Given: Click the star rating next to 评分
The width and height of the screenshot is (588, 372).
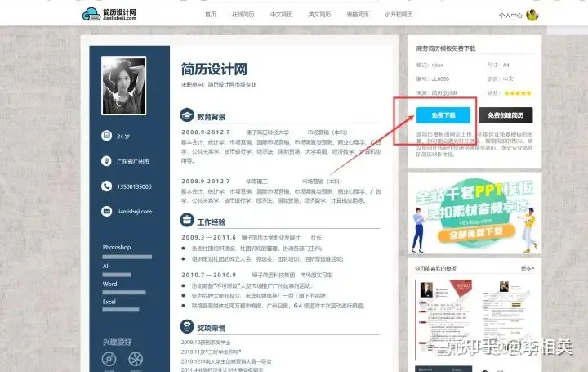Looking at the screenshot, I should click(518, 93).
